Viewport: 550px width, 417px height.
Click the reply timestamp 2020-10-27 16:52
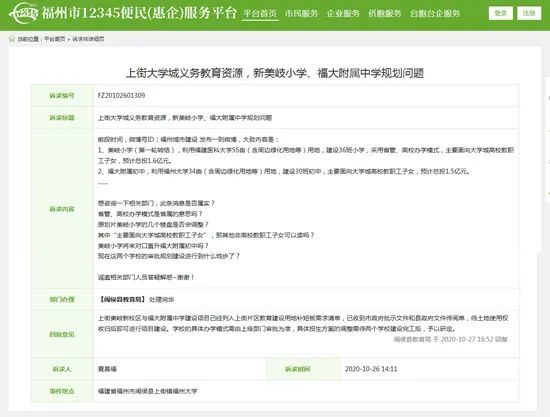point(467,339)
